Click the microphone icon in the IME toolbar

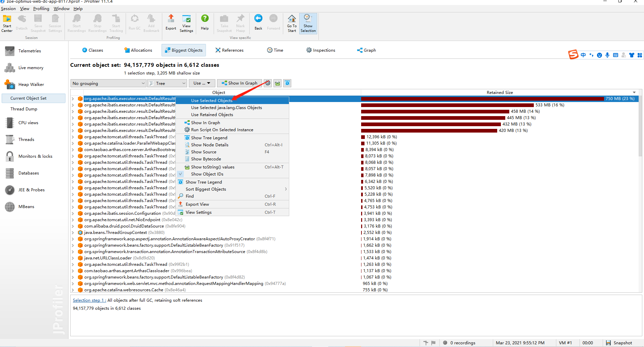[x=607, y=55]
